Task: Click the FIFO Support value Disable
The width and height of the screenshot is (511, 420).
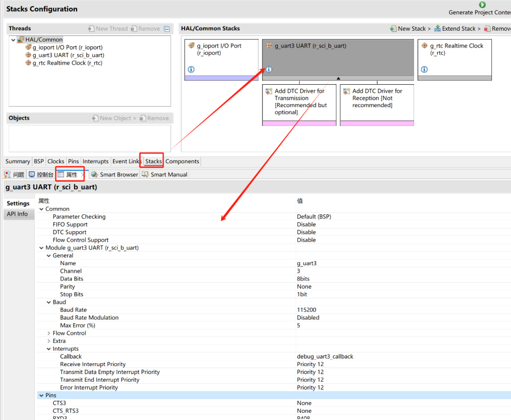Action: pyautogui.click(x=306, y=225)
